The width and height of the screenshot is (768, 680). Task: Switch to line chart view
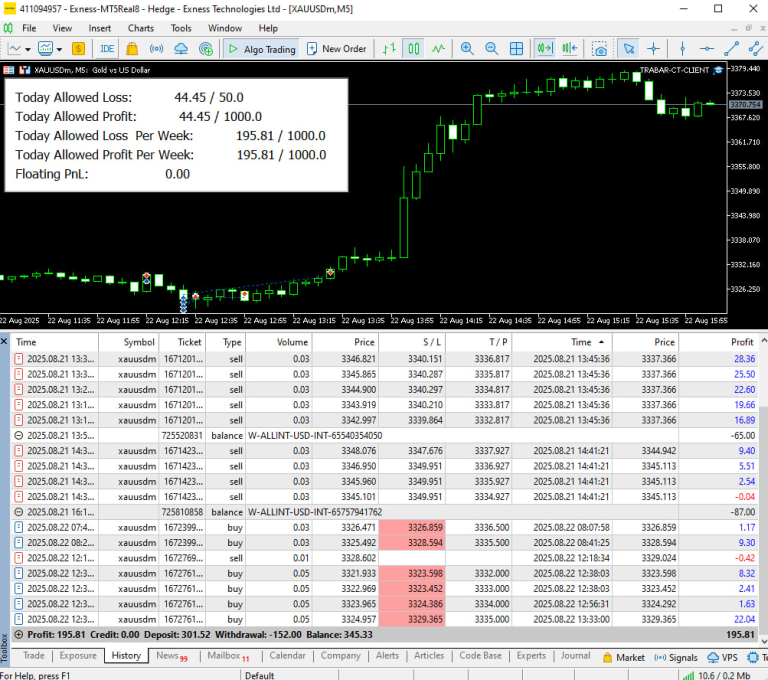click(x=438, y=49)
